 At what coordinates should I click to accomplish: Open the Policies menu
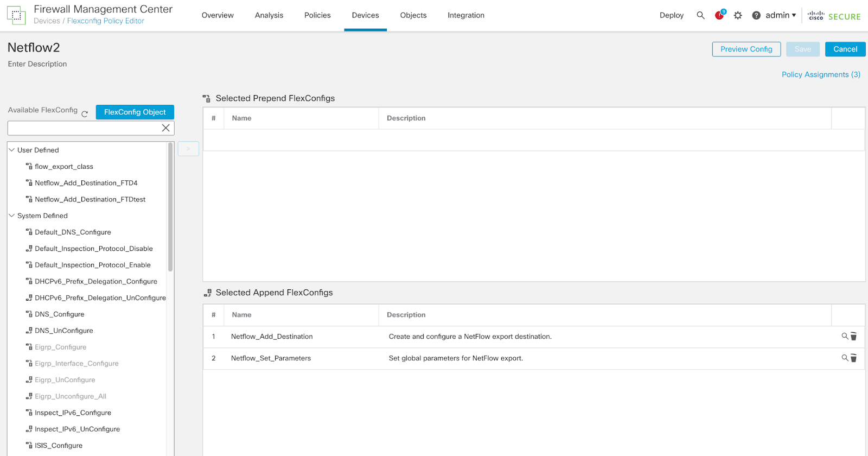coord(317,15)
